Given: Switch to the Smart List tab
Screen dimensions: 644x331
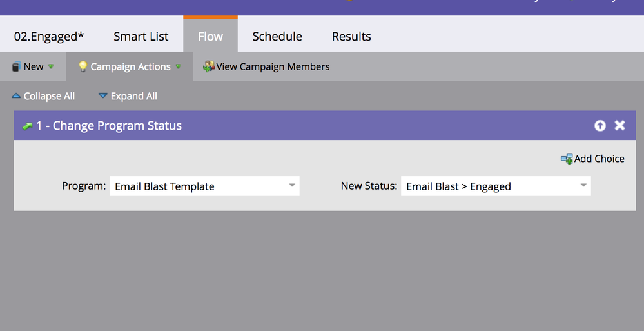Looking at the screenshot, I should 141,37.
